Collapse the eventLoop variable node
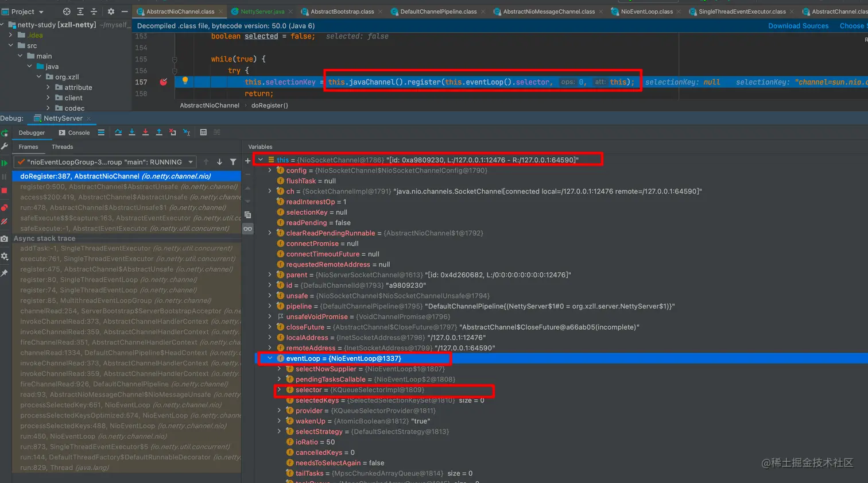 [270, 358]
